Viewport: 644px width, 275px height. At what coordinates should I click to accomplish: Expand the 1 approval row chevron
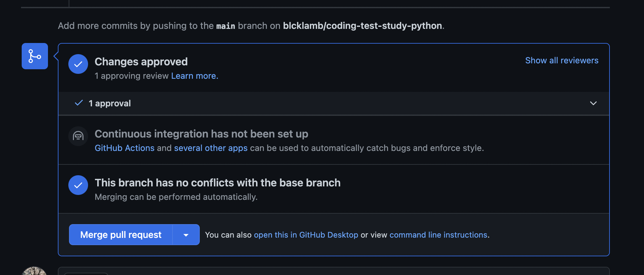pyautogui.click(x=593, y=103)
